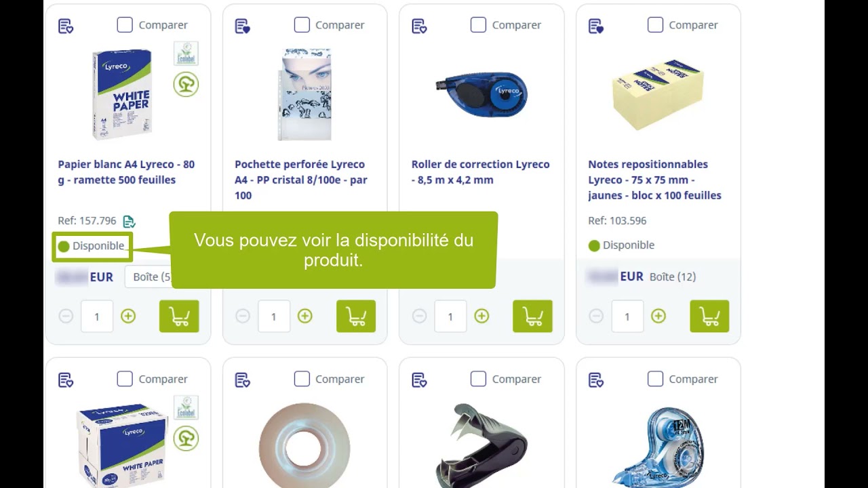
Task: Increase quantity for Notes repositionnables
Action: tap(658, 316)
